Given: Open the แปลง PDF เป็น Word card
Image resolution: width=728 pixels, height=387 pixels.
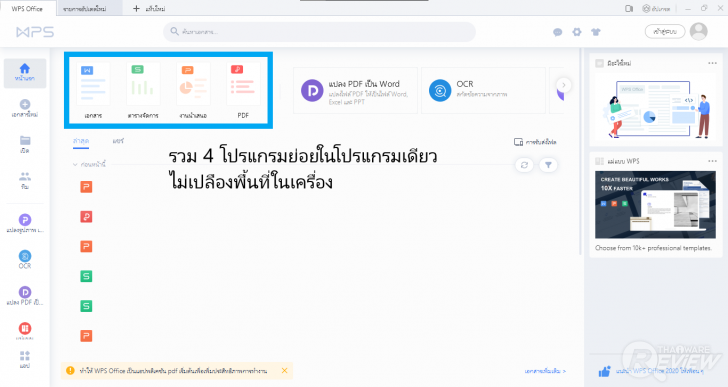Looking at the screenshot, I should coord(355,90).
